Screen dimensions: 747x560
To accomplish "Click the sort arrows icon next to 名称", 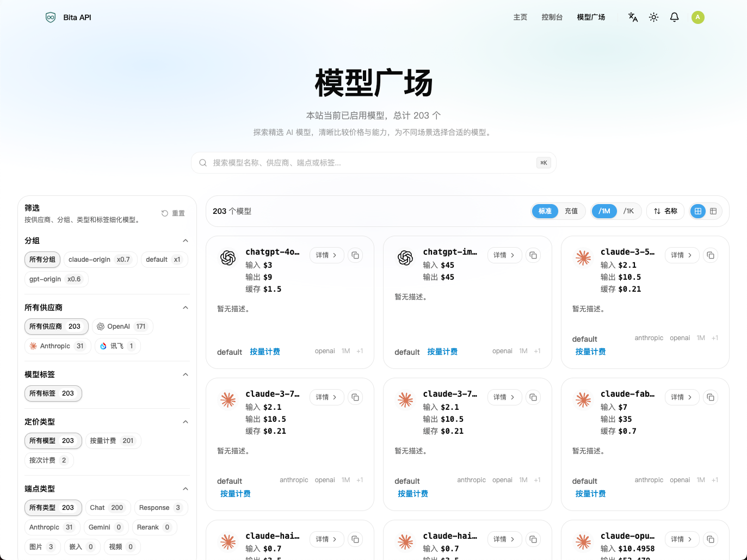I will 657,211.
